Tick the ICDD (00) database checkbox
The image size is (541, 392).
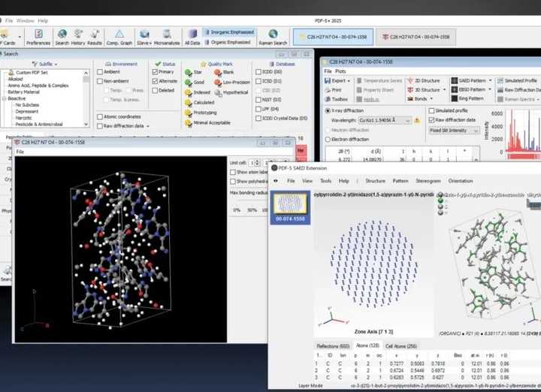(258, 71)
